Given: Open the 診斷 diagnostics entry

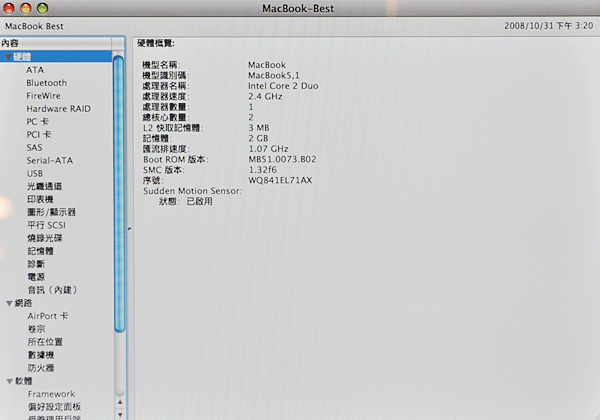Looking at the screenshot, I should (x=36, y=264).
